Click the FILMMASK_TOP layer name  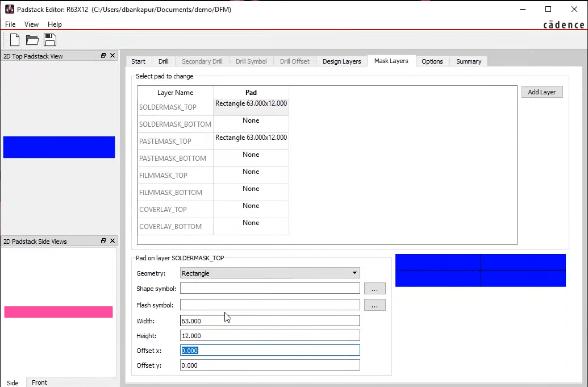pos(163,176)
